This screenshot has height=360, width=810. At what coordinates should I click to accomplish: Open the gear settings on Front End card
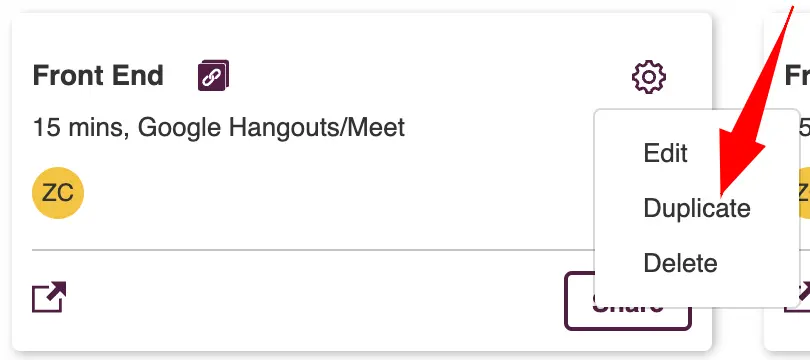(648, 77)
